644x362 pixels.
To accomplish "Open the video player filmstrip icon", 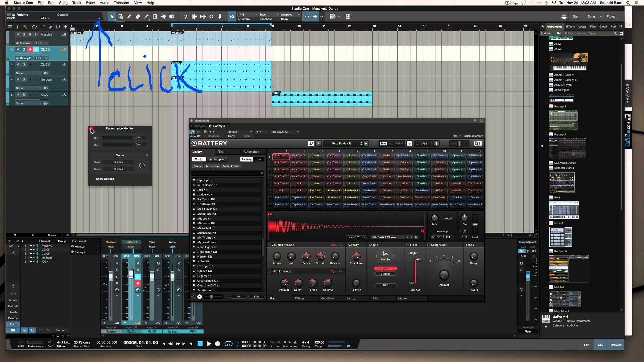I will pyautogui.click(x=348, y=16).
